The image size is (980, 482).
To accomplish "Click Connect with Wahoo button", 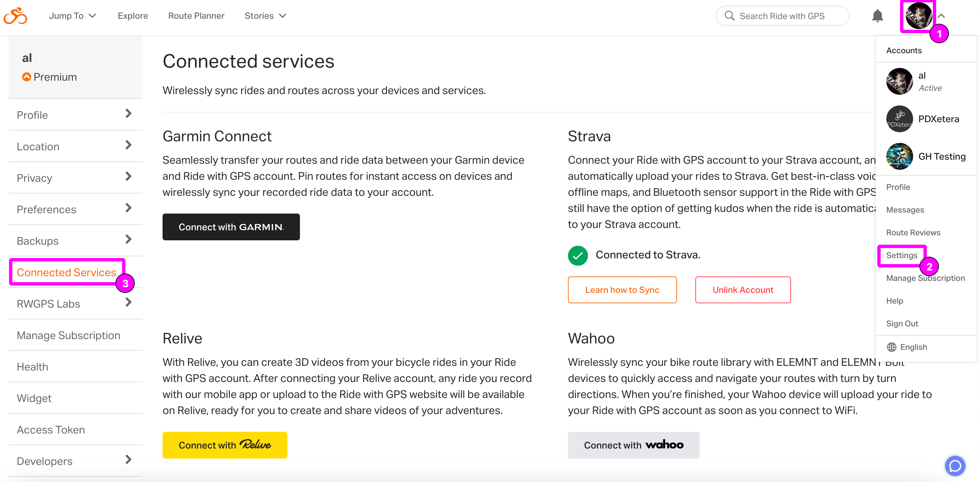I will 633,445.
